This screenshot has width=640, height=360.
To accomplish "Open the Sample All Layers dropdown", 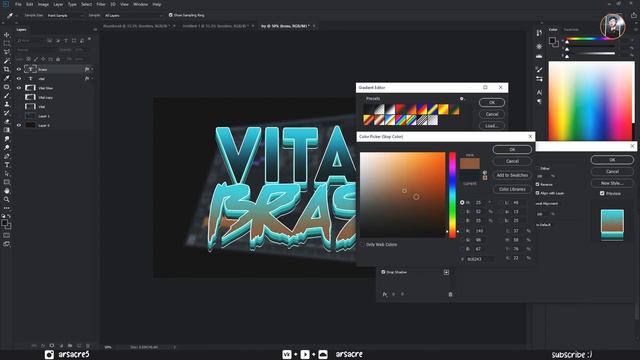I will click(x=133, y=16).
